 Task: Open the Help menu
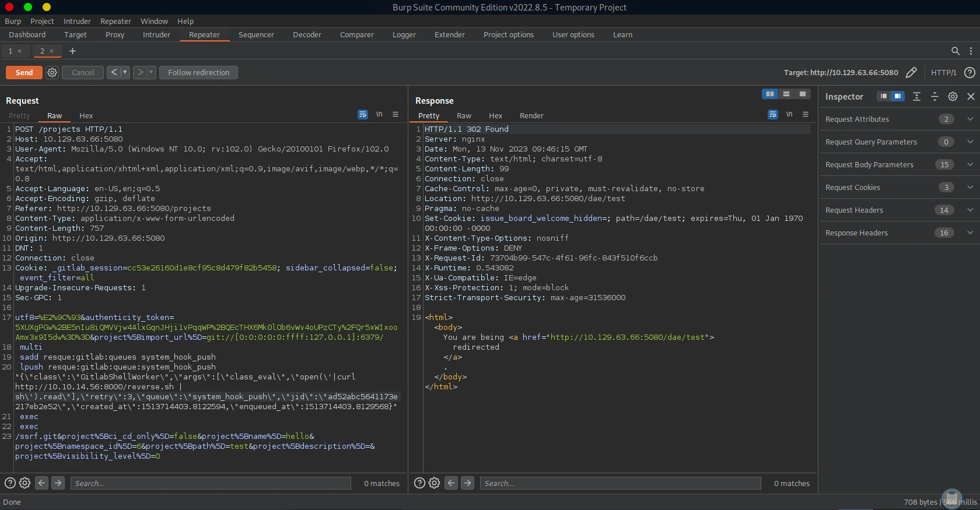tap(185, 21)
